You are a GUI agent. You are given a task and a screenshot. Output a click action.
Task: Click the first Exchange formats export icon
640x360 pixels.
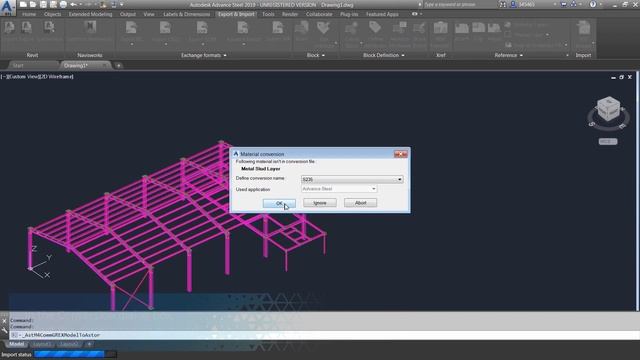131,27
